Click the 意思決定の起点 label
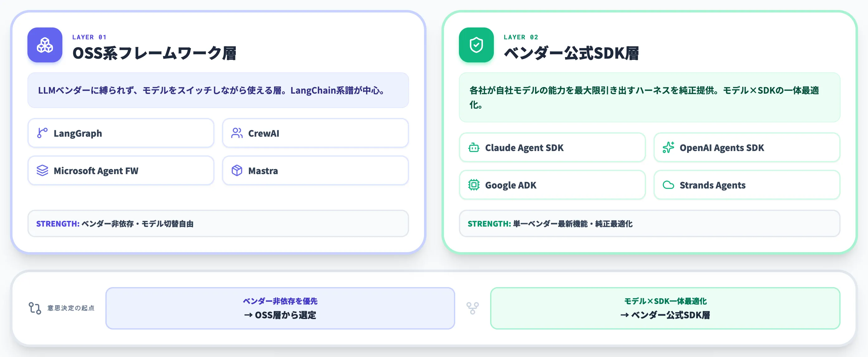Viewport: 868px width, 357px height. pyautogui.click(x=71, y=308)
